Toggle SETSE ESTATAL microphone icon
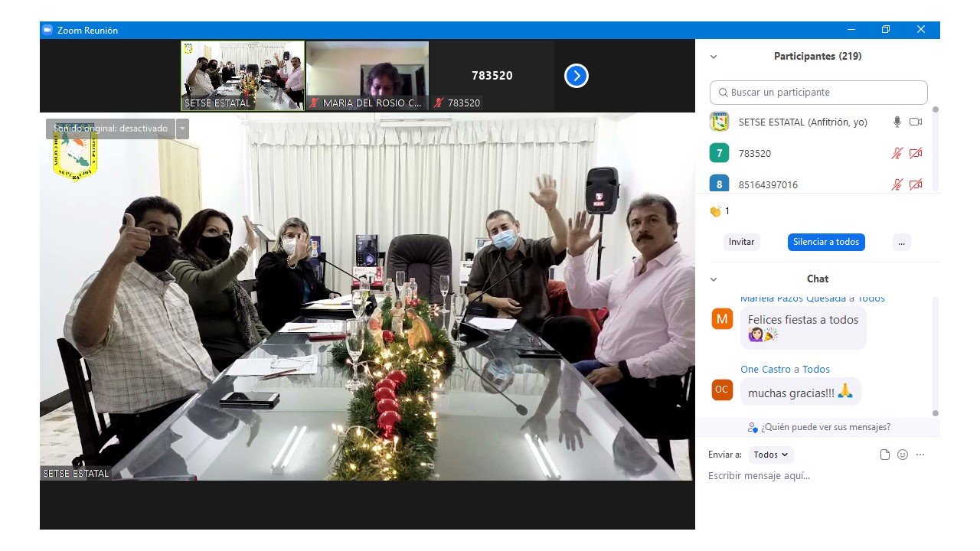 [x=897, y=122]
